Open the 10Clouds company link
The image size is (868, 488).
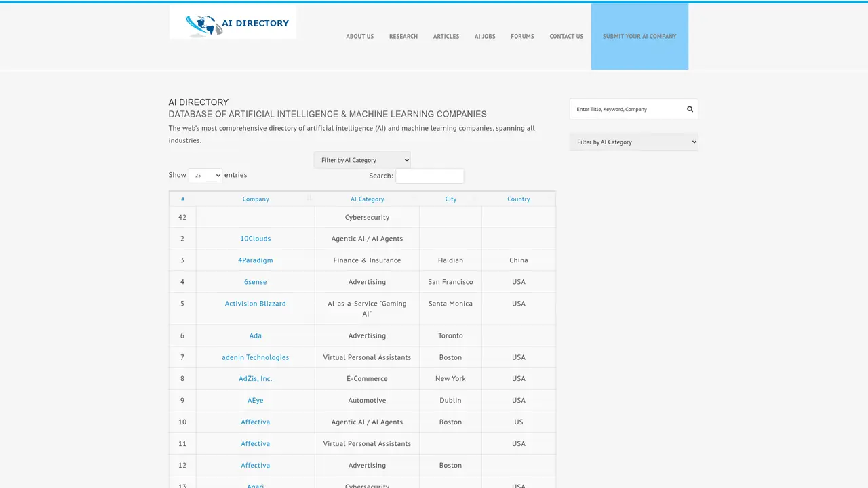pos(256,239)
